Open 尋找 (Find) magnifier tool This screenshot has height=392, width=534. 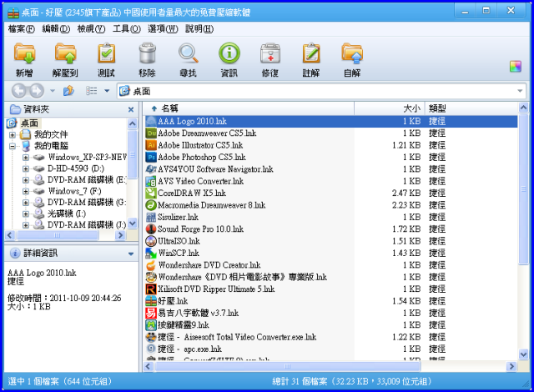(x=188, y=58)
